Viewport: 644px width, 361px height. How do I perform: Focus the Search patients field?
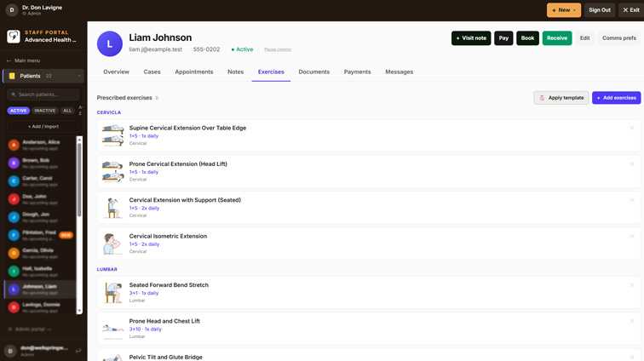[x=43, y=95]
